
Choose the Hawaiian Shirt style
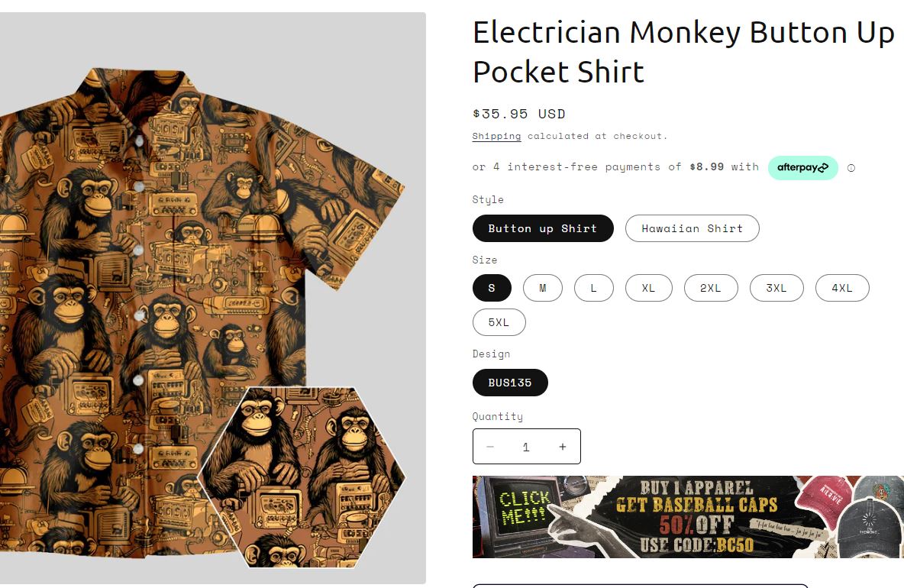tap(692, 228)
